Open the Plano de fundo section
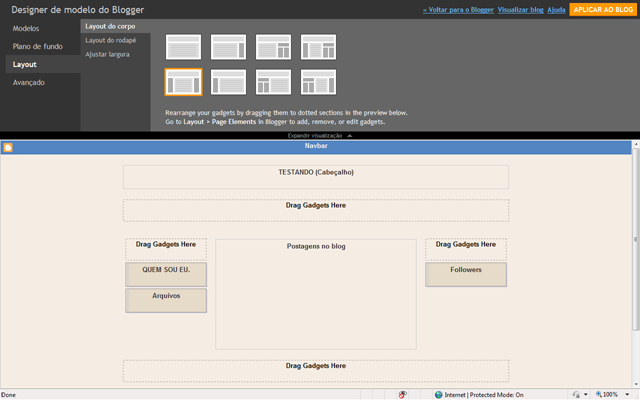The width and height of the screenshot is (640, 400). pyautogui.click(x=38, y=46)
